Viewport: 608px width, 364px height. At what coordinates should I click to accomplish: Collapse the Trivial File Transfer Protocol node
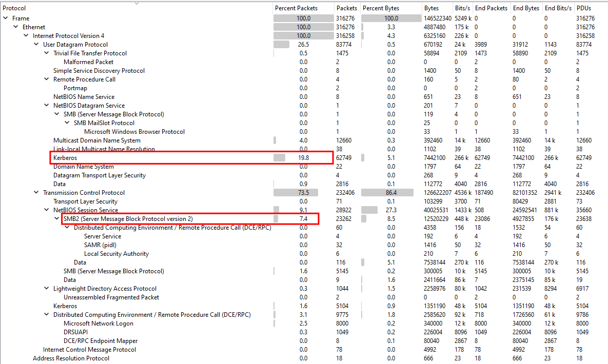[47, 53]
